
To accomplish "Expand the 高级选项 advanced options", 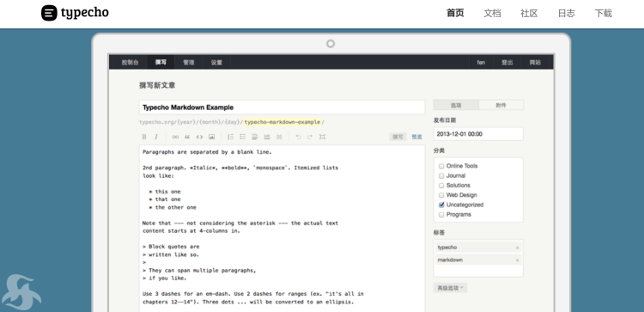I will click(450, 288).
